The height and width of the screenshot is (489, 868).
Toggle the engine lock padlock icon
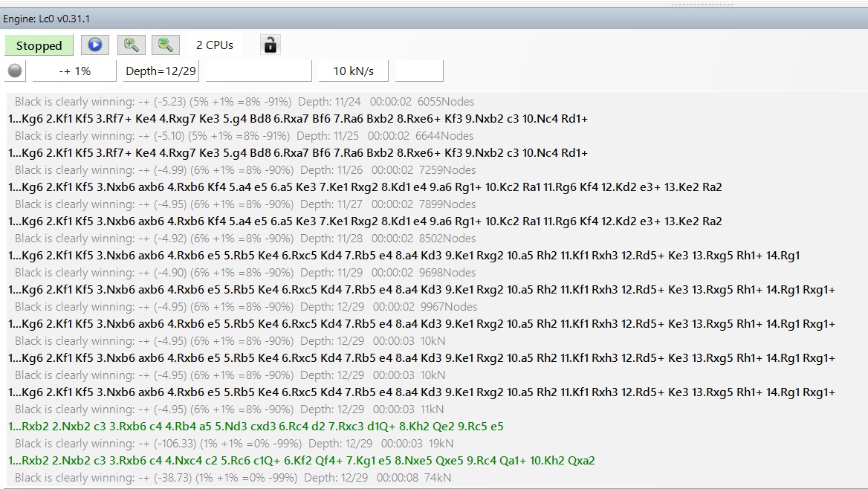[x=271, y=45]
